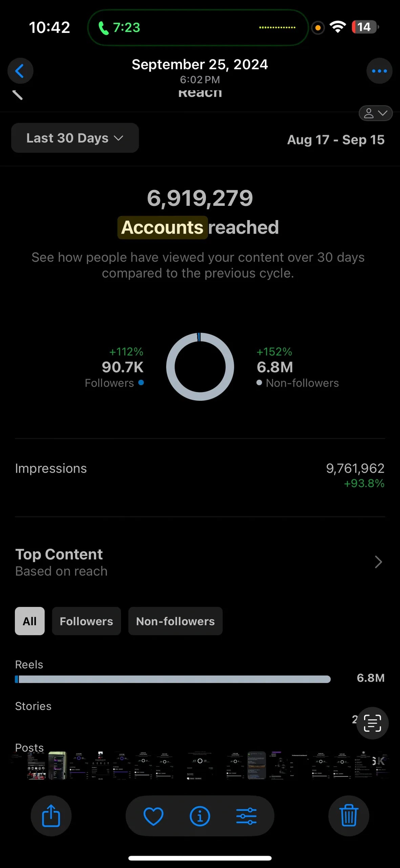Tap the Live Text scan icon
Viewport: 400px width, 868px height.
(x=372, y=723)
